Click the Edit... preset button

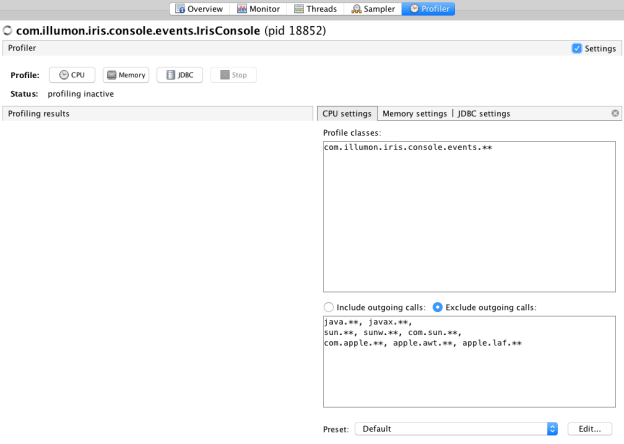click(x=590, y=428)
